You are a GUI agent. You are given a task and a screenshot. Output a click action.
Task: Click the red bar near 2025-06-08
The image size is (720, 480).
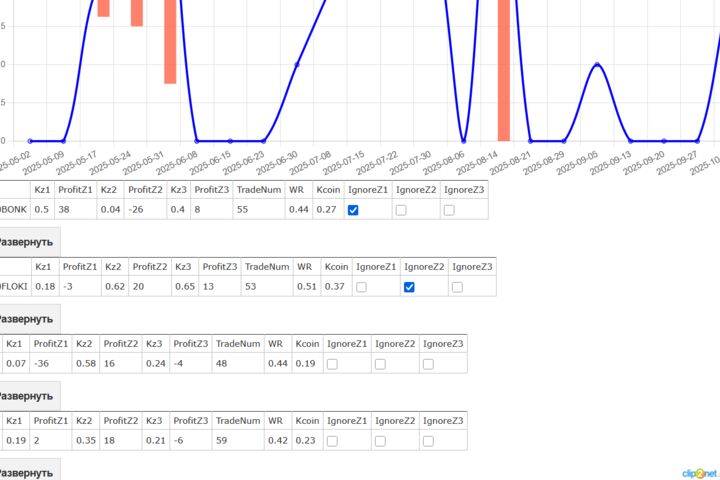coord(170,42)
